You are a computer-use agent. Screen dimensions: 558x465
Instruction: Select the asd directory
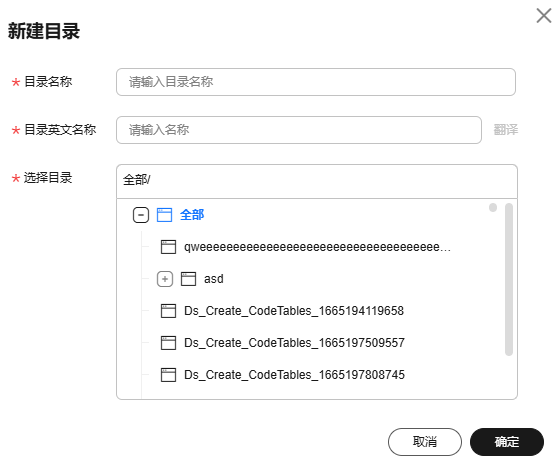[214, 279]
